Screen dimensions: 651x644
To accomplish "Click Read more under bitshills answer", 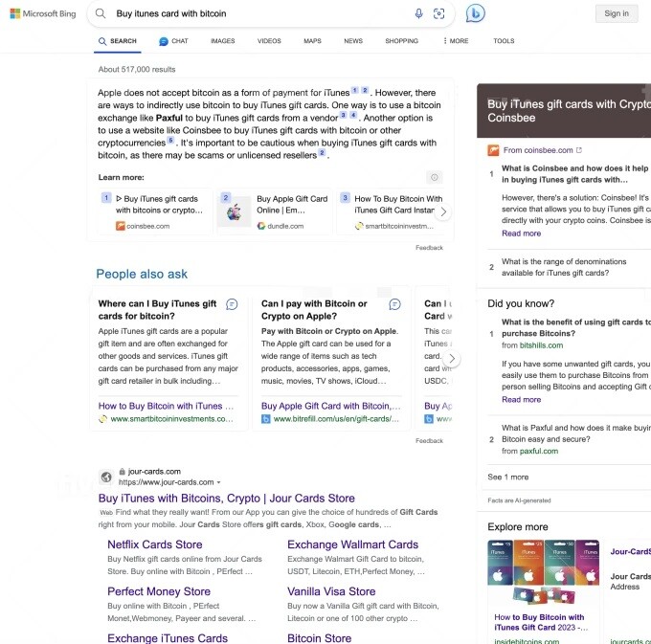I will tap(521, 400).
